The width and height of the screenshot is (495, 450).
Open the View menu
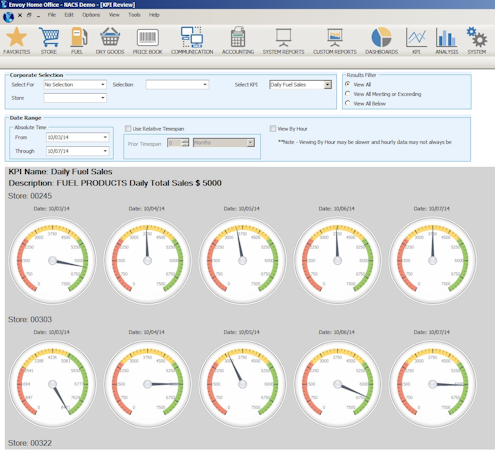[114, 15]
